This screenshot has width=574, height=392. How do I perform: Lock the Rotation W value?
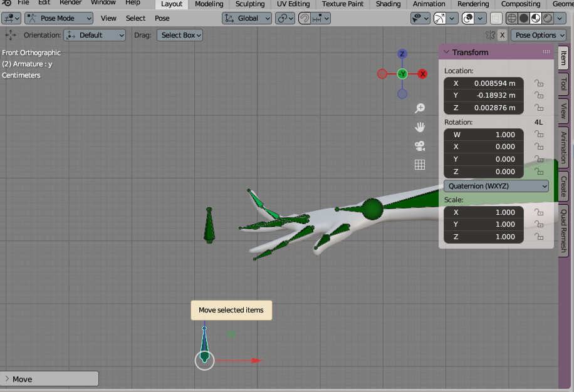539,135
